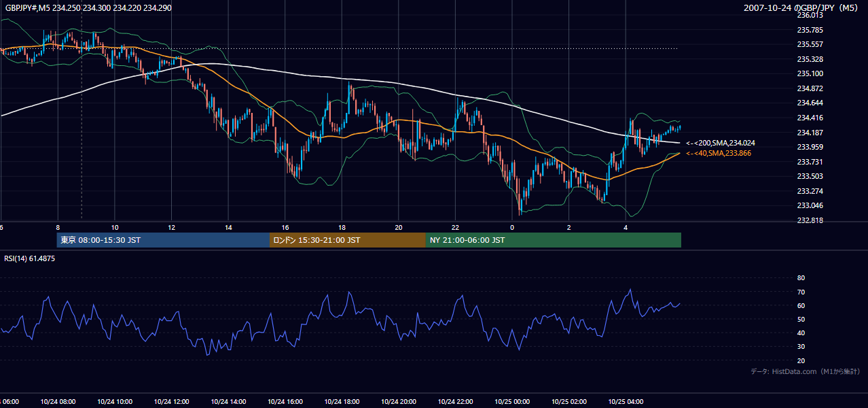Select the 2007-10-24 GBP/JPY (M5) chart title

[x=802, y=7]
